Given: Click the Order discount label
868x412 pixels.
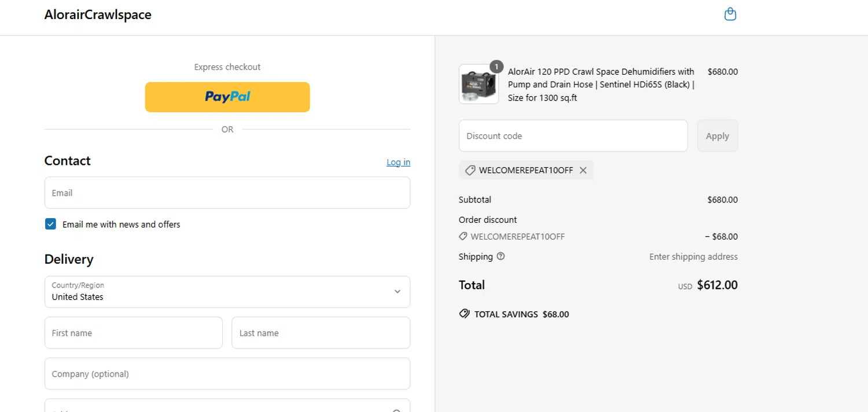Looking at the screenshot, I should click(x=488, y=220).
